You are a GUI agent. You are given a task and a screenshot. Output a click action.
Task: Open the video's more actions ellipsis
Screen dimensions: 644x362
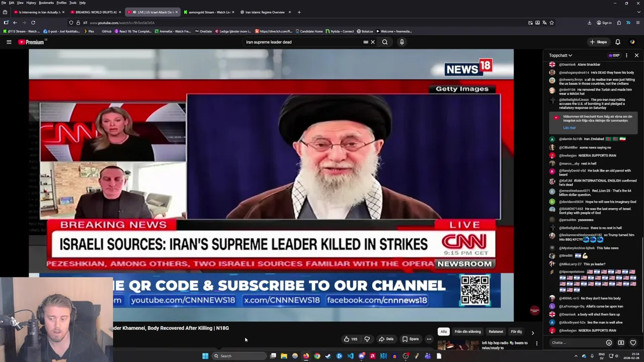click(x=429, y=339)
